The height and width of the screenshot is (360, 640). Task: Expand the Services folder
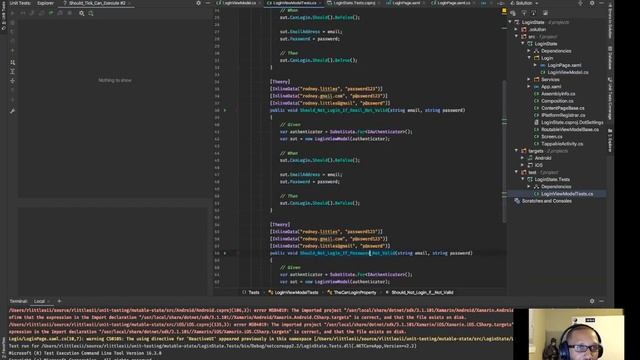(x=529, y=79)
